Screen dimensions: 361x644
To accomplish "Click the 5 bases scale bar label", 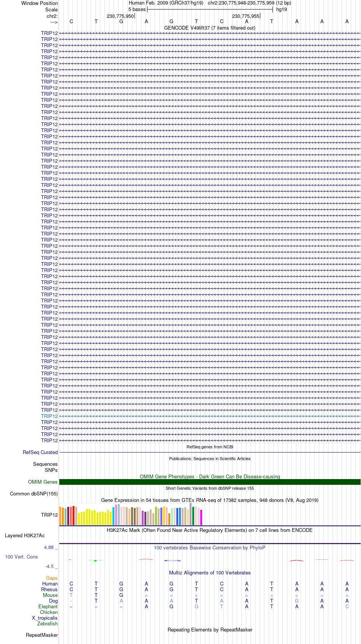I will [137, 9].
